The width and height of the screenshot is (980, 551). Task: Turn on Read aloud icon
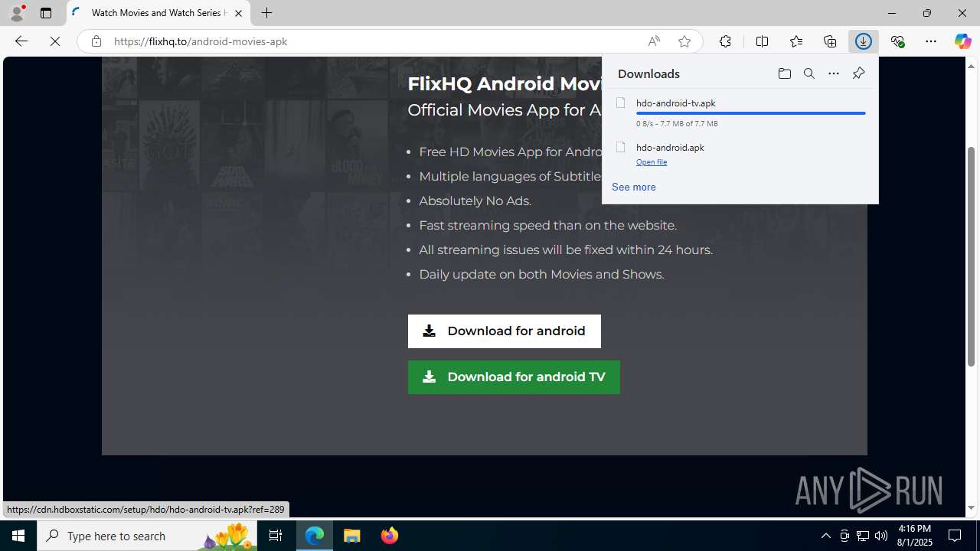tap(654, 41)
